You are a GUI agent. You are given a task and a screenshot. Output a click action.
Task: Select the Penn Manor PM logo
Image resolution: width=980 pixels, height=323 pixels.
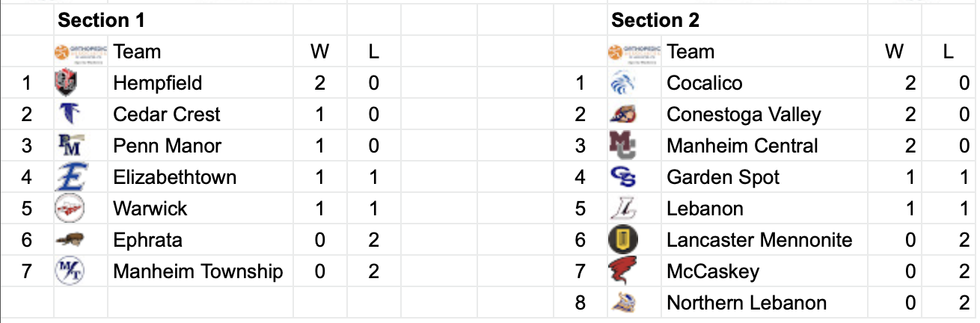[68, 146]
